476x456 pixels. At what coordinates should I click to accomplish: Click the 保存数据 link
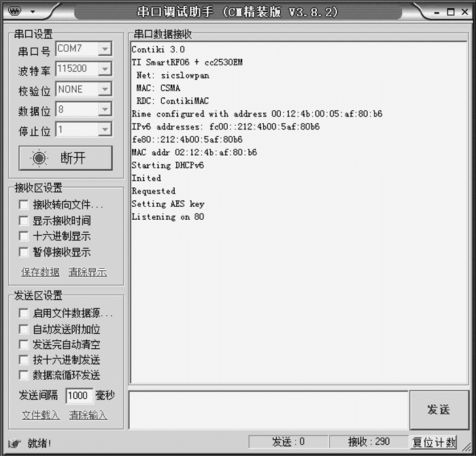click(40, 272)
